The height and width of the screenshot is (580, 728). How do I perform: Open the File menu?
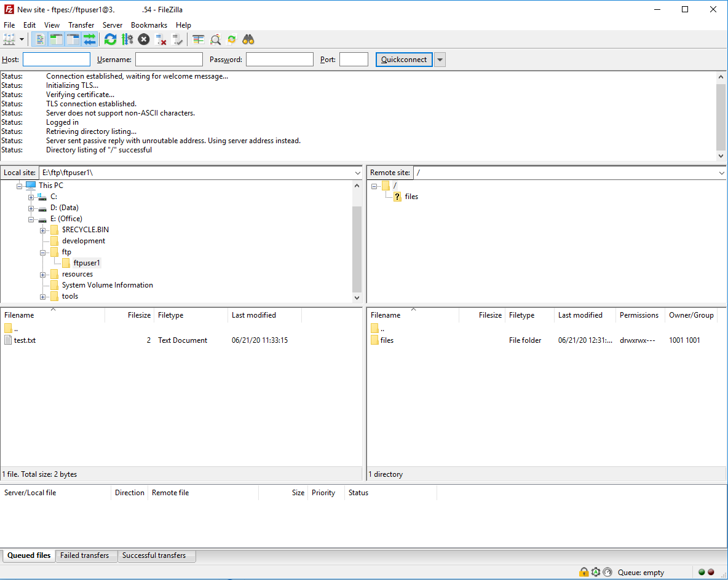coord(9,25)
